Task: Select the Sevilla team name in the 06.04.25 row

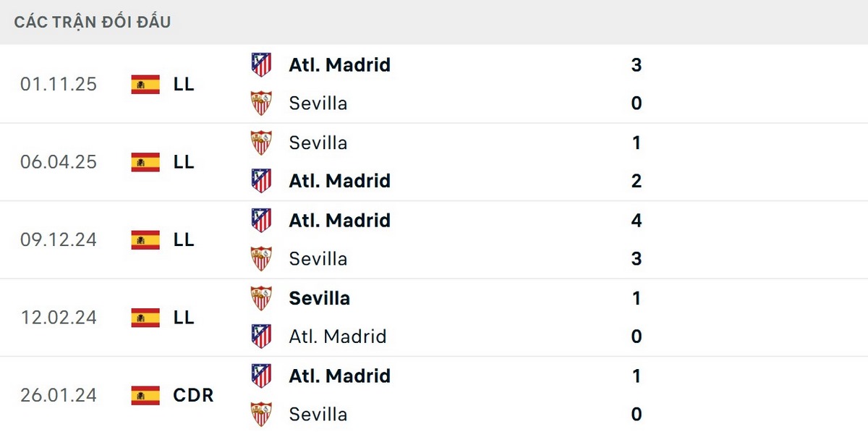Action: pyautogui.click(x=317, y=143)
